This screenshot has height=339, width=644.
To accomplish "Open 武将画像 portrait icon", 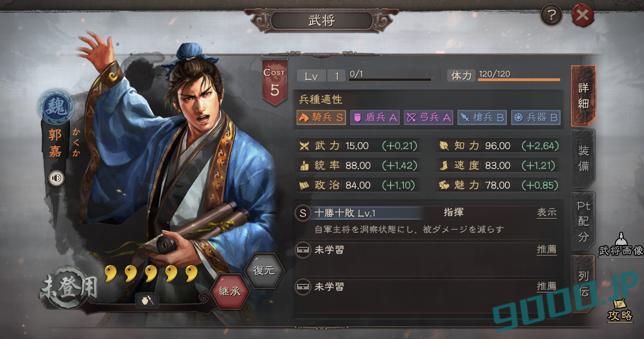I will coord(621,245).
